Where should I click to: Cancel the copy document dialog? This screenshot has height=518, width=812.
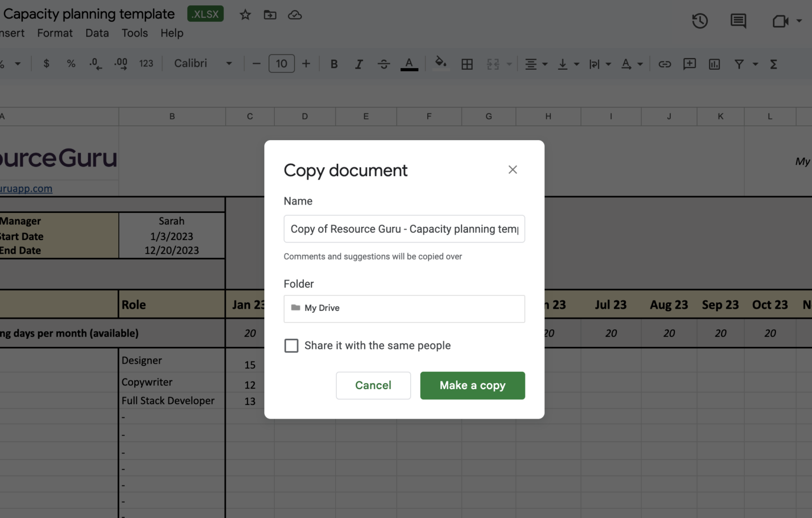373,385
